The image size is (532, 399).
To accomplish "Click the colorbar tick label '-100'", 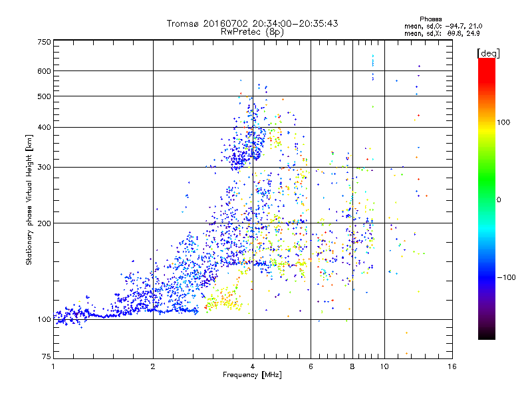I will 507,277.
